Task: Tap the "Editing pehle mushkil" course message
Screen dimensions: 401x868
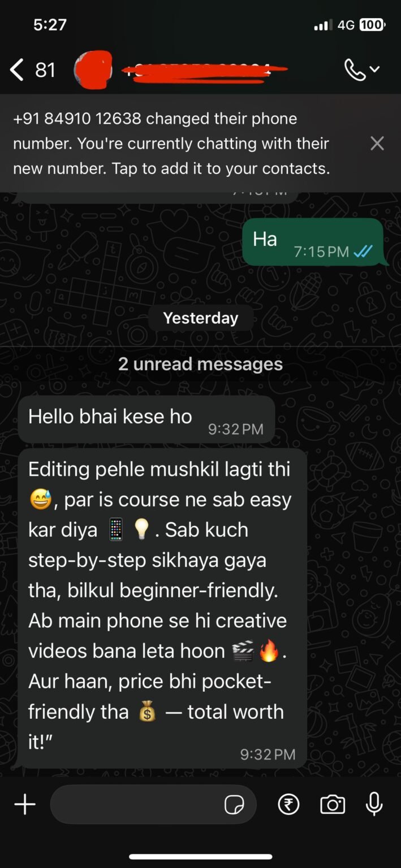Action: (162, 609)
